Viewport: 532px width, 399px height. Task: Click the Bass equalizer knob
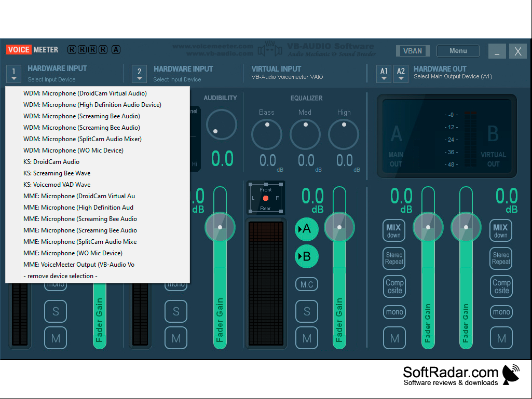coord(267,134)
